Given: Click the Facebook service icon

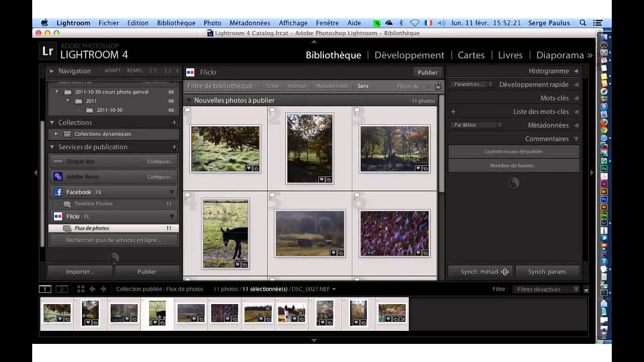Looking at the screenshot, I should pyautogui.click(x=58, y=192).
